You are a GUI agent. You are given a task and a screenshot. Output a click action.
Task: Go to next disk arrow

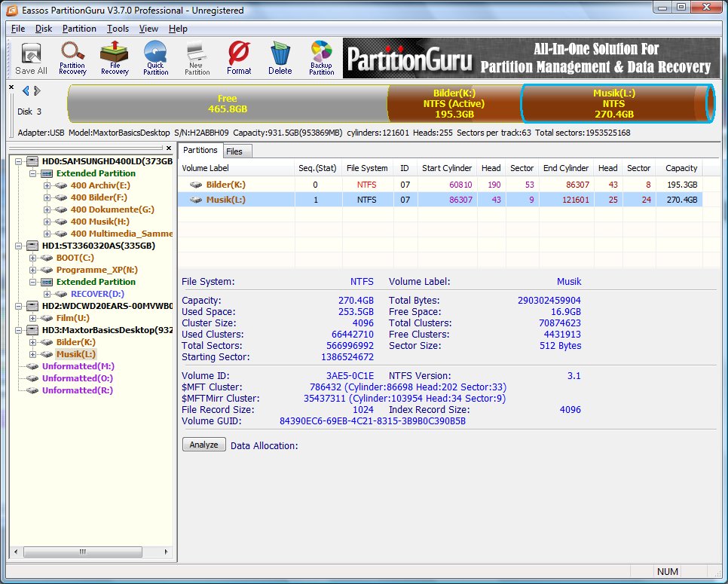point(37,91)
